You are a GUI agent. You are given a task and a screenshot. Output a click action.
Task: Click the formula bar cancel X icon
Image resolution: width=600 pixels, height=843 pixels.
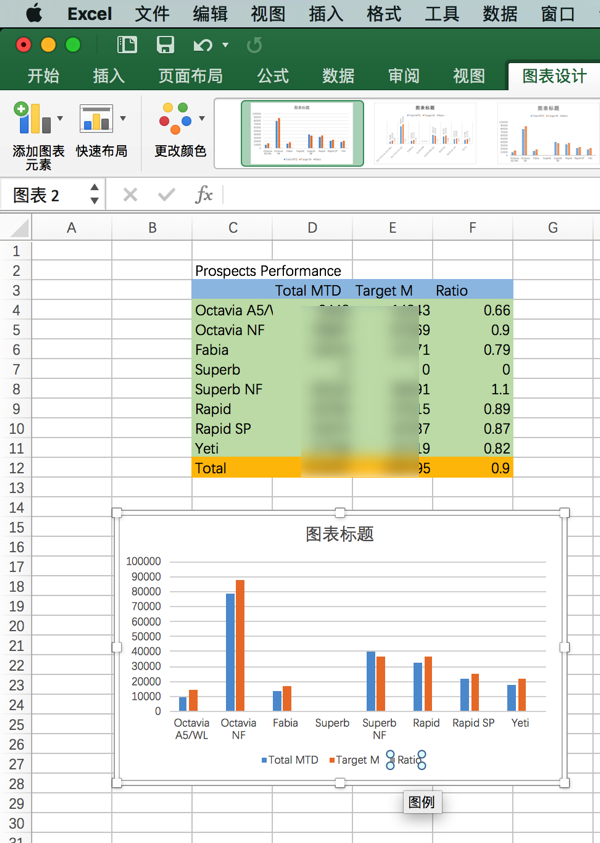[x=130, y=195]
